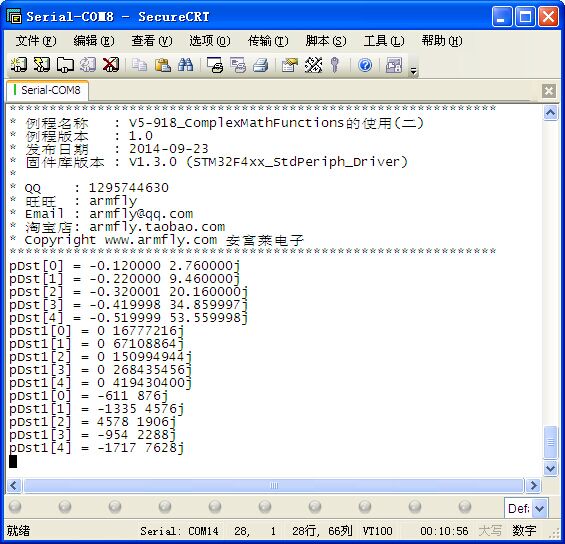Click the blue Help question mark icon
Viewport: 565px width, 544px height.
point(365,65)
